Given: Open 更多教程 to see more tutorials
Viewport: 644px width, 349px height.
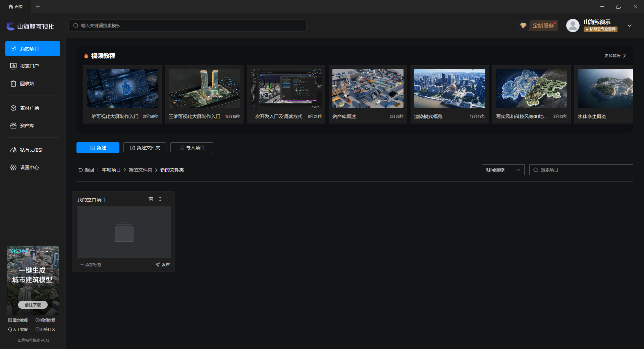Looking at the screenshot, I should click(x=615, y=56).
